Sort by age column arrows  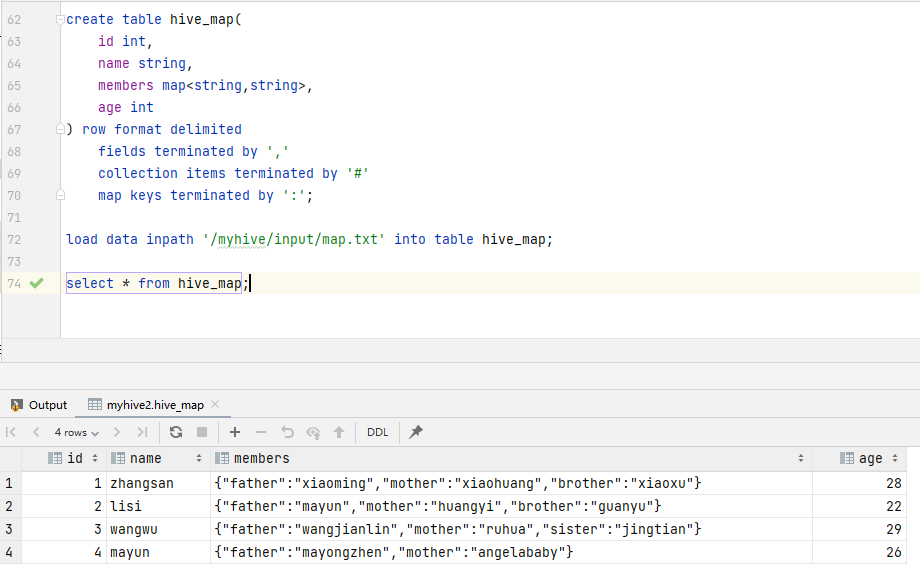pos(895,458)
